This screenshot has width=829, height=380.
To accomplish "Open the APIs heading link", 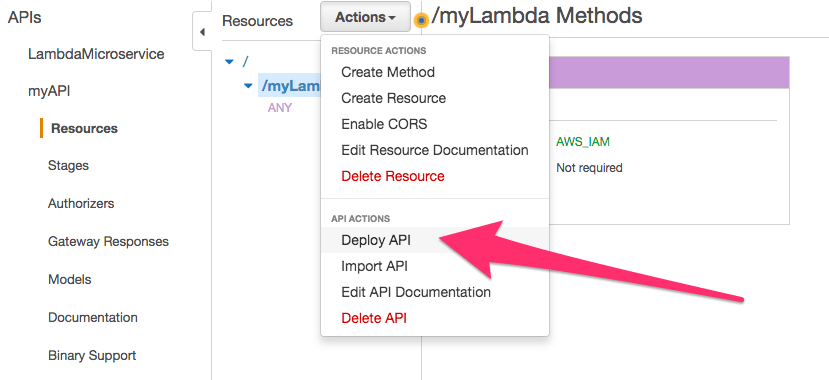I will [24, 17].
